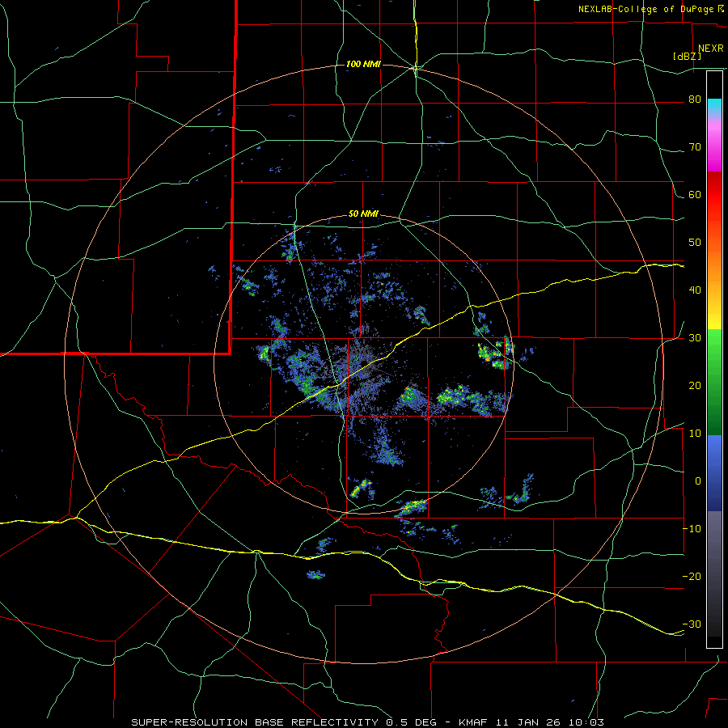Image resolution: width=728 pixels, height=728 pixels.
Task: Select the 80 value on the dBZ scale
Action: click(x=695, y=99)
